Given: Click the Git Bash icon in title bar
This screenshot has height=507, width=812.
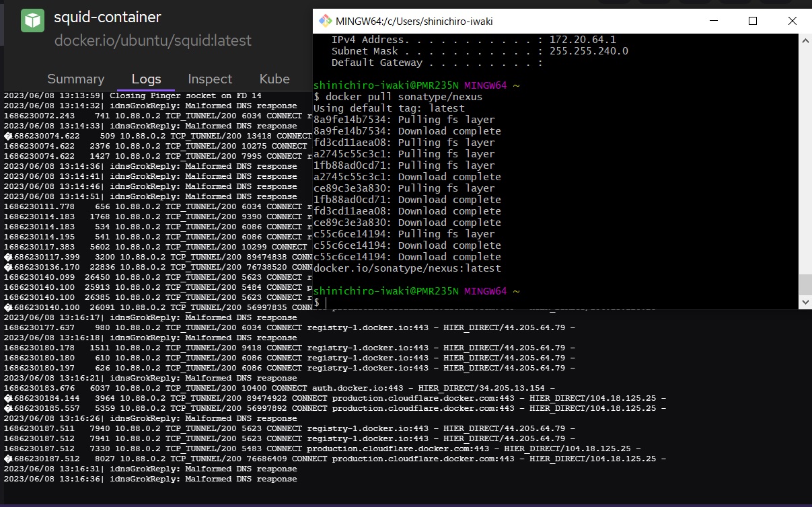Looking at the screenshot, I should click(x=325, y=21).
